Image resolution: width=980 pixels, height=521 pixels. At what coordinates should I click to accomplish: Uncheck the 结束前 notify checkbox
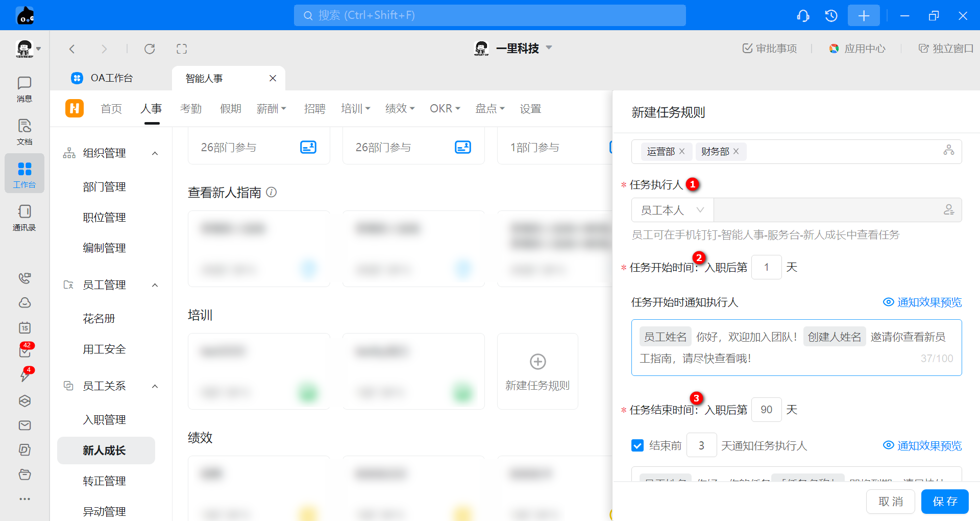tap(638, 445)
